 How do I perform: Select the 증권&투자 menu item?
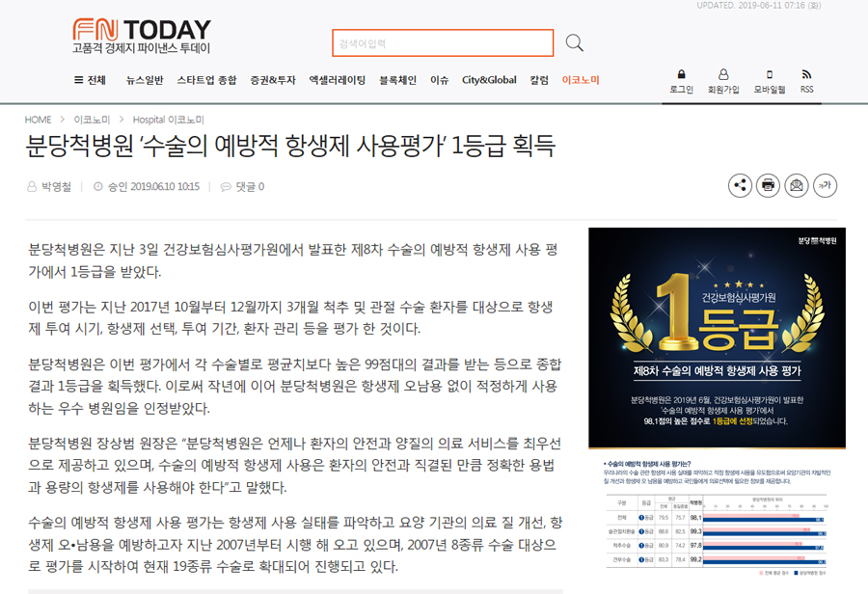pyautogui.click(x=273, y=80)
